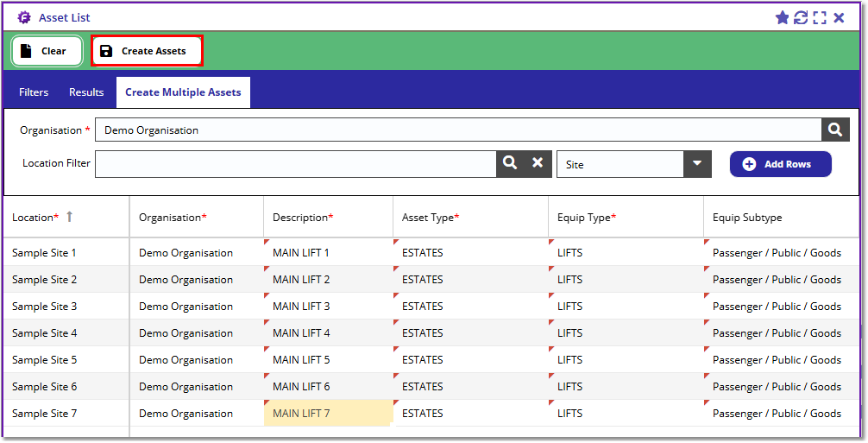Viewport: 868px width, 443px height.
Task: Click the highlighted MAIN LIFT 7 cell
Action: pyautogui.click(x=328, y=413)
